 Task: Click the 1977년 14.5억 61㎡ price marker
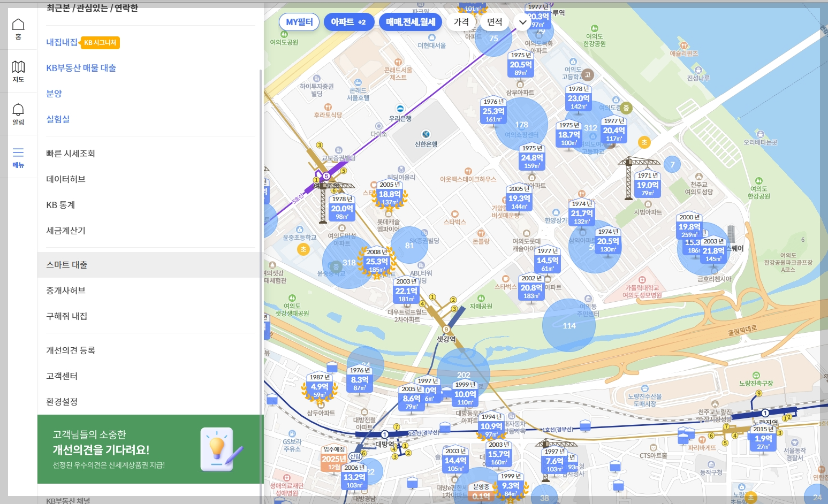pos(548,260)
